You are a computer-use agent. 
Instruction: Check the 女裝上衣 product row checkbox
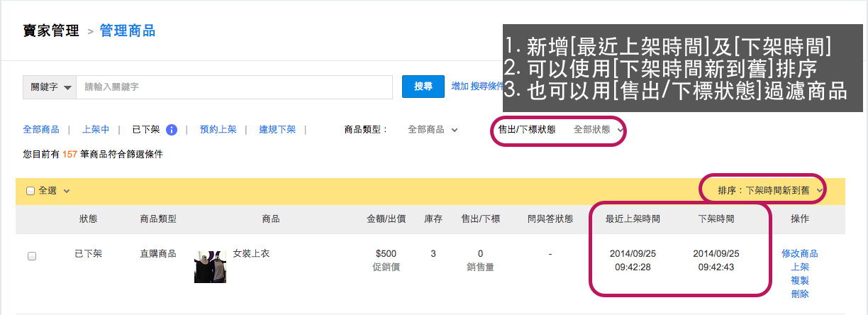click(32, 256)
